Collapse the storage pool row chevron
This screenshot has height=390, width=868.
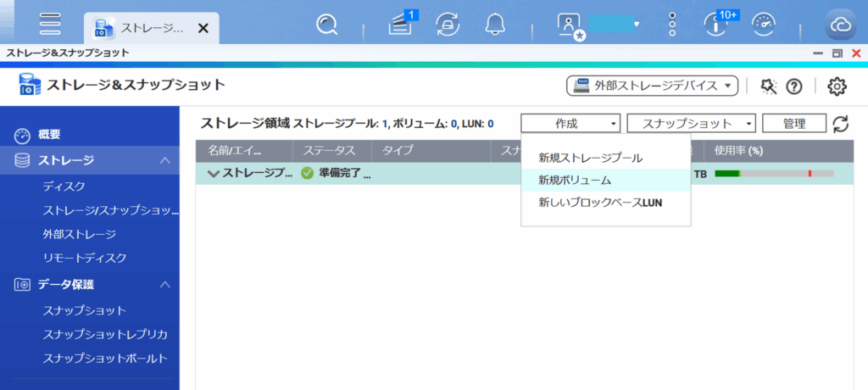[213, 173]
